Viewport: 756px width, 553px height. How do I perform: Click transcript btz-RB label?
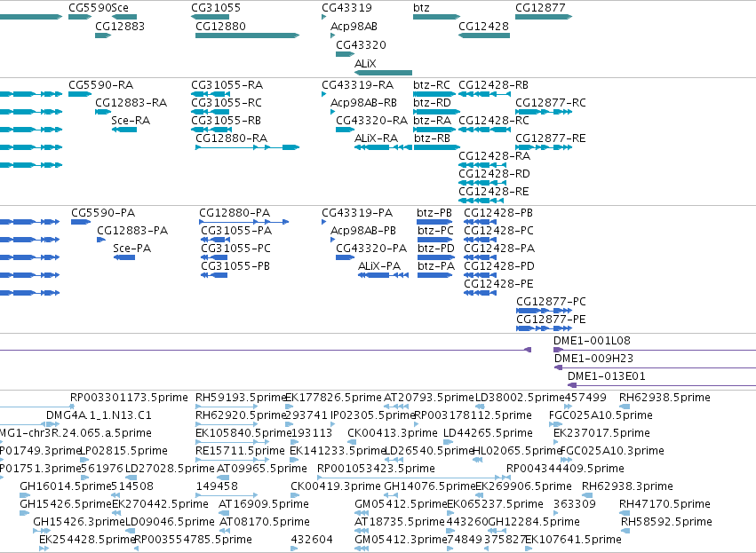(432, 138)
